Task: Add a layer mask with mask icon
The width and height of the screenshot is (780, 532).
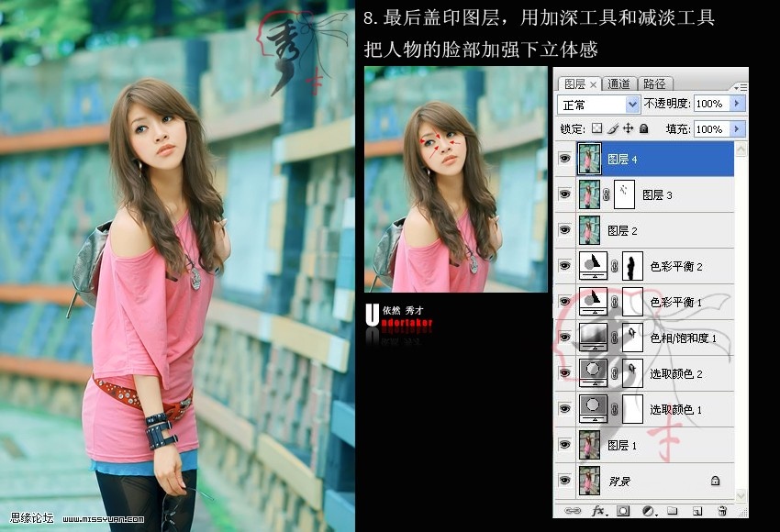Action: (x=623, y=511)
